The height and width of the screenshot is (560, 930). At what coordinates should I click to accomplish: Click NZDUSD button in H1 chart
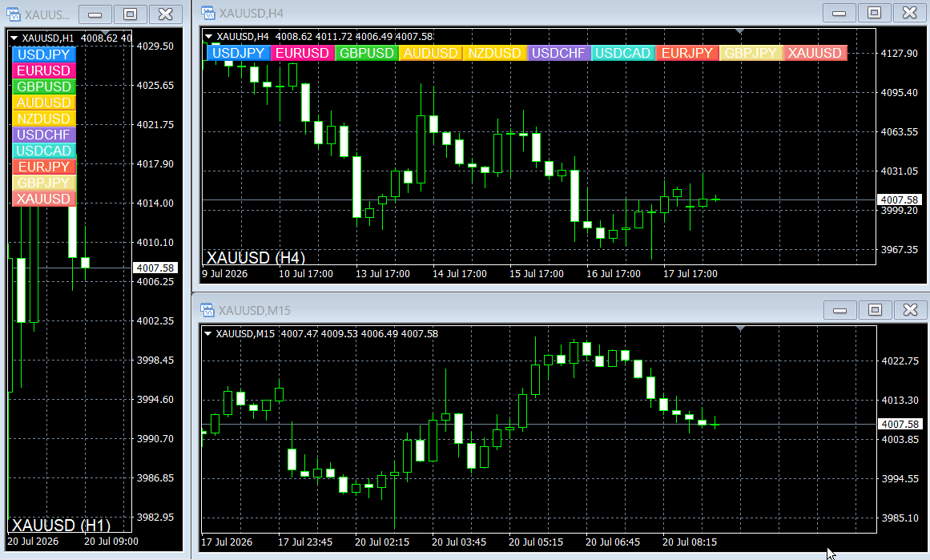pyautogui.click(x=44, y=119)
